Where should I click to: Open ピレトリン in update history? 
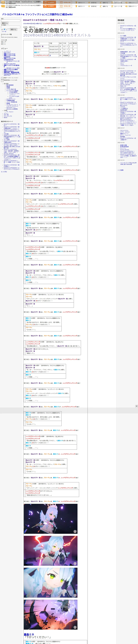[123, 148]
